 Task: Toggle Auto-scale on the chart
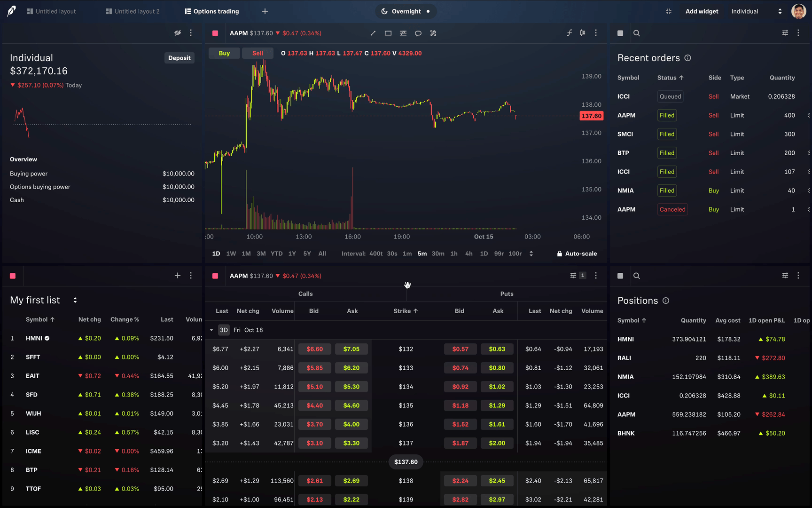[x=577, y=254]
